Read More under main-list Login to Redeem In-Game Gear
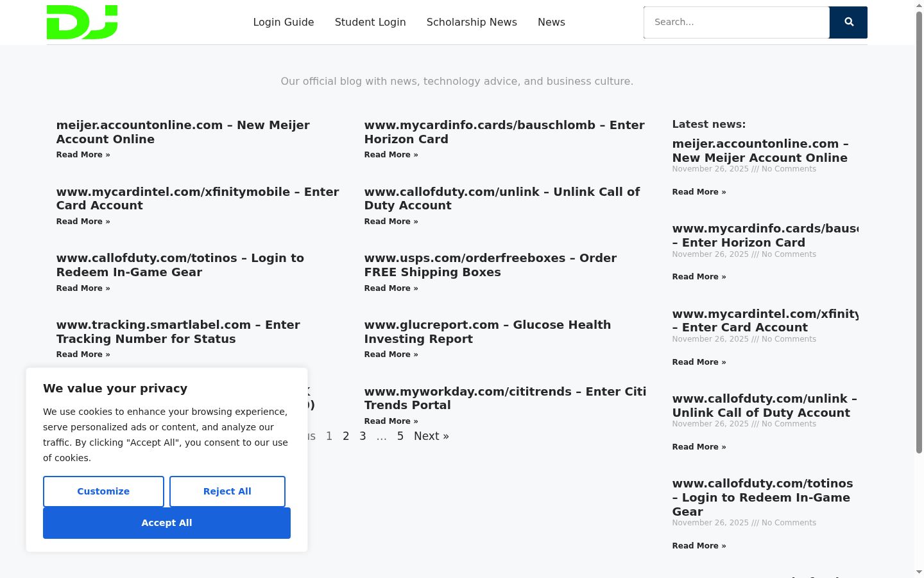Viewport: 924px width, 578px height. click(x=83, y=288)
